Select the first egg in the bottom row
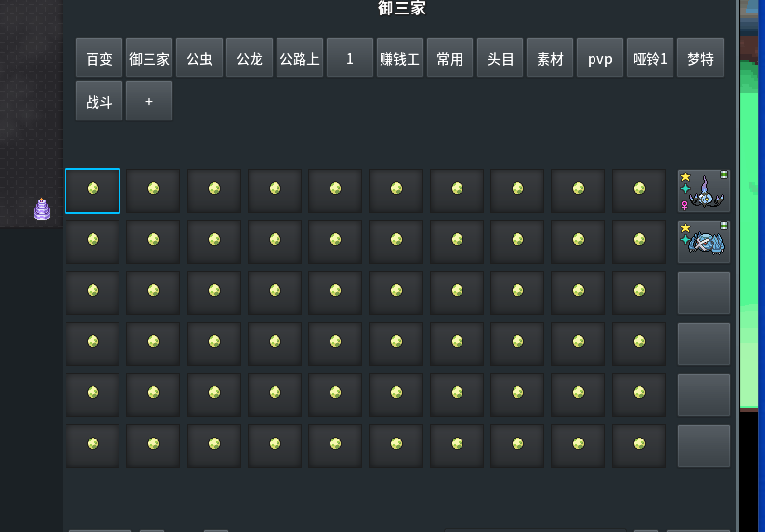The image size is (765, 532). click(92, 446)
